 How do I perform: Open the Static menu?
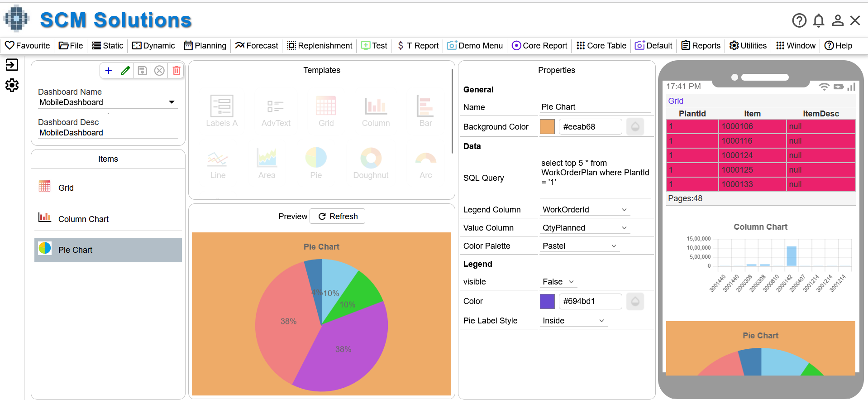tap(108, 46)
